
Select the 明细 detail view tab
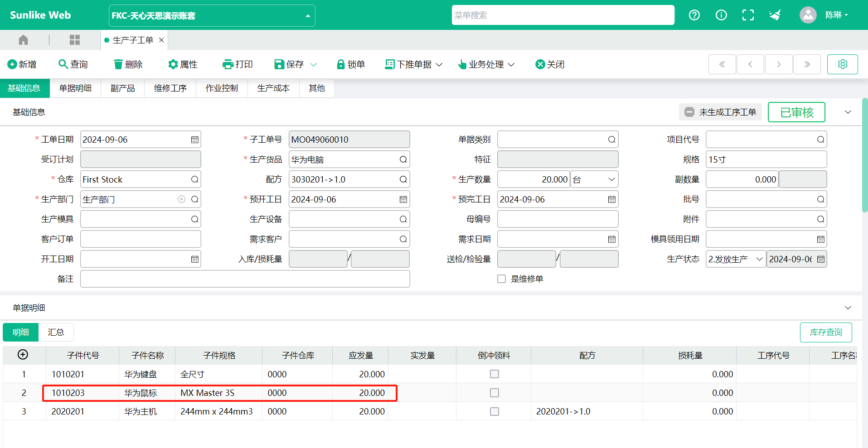pyautogui.click(x=20, y=332)
